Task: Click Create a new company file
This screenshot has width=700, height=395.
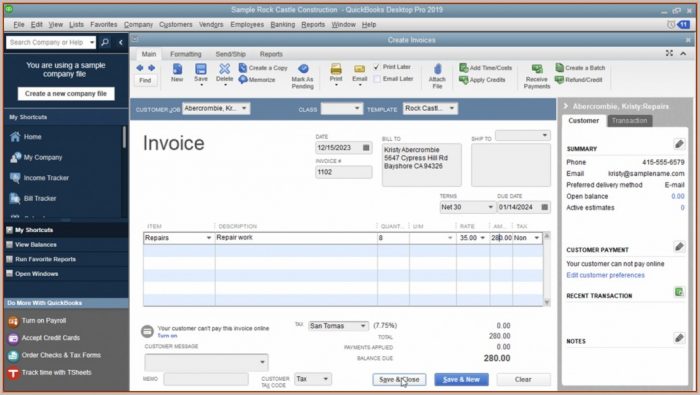Action: pyautogui.click(x=66, y=94)
